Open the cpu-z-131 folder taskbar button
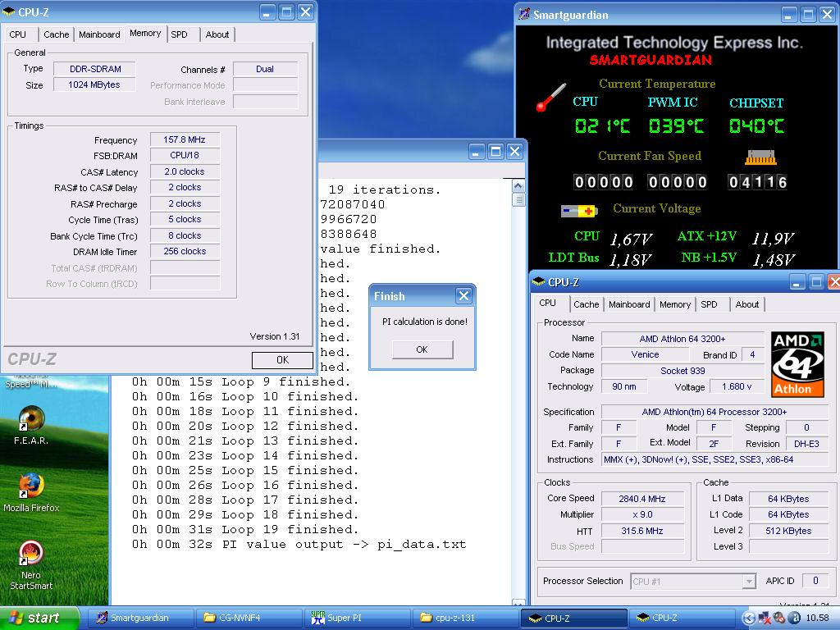Viewport: 840px width, 630px height. point(466,618)
